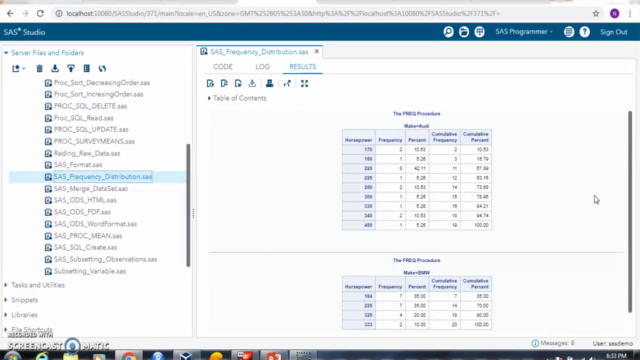The width and height of the screenshot is (640, 360).
Task: Open Internet Explorer in the taskbar
Action: click(42, 356)
